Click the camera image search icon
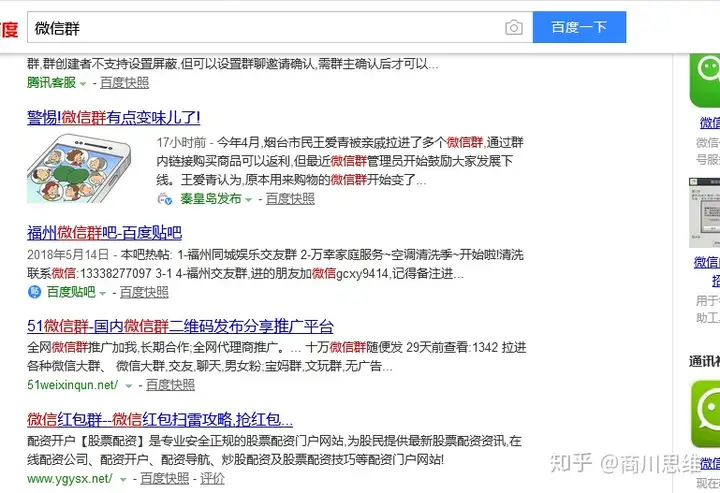The image size is (720, 493). 514,28
